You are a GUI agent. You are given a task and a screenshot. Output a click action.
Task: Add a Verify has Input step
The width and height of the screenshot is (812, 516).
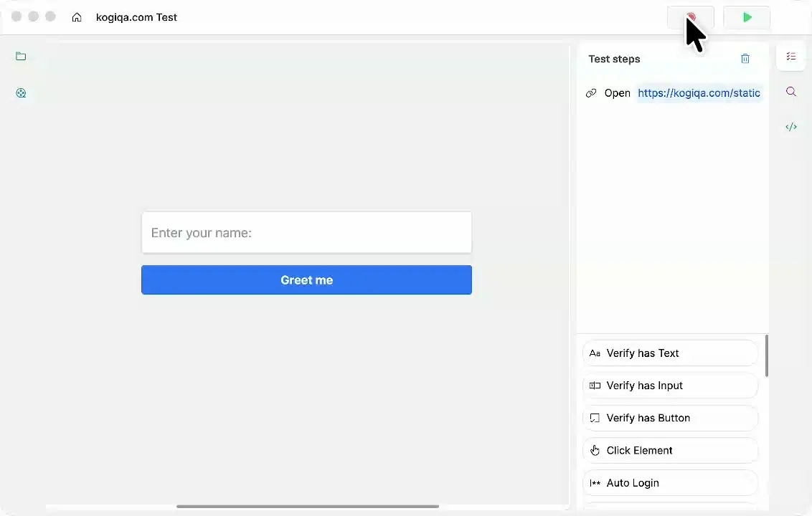click(670, 386)
